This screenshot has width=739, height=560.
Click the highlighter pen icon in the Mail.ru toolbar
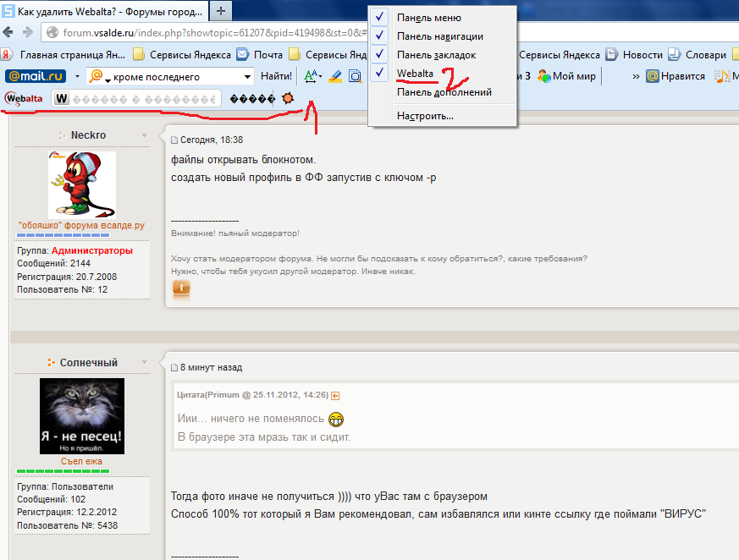click(334, 76)
